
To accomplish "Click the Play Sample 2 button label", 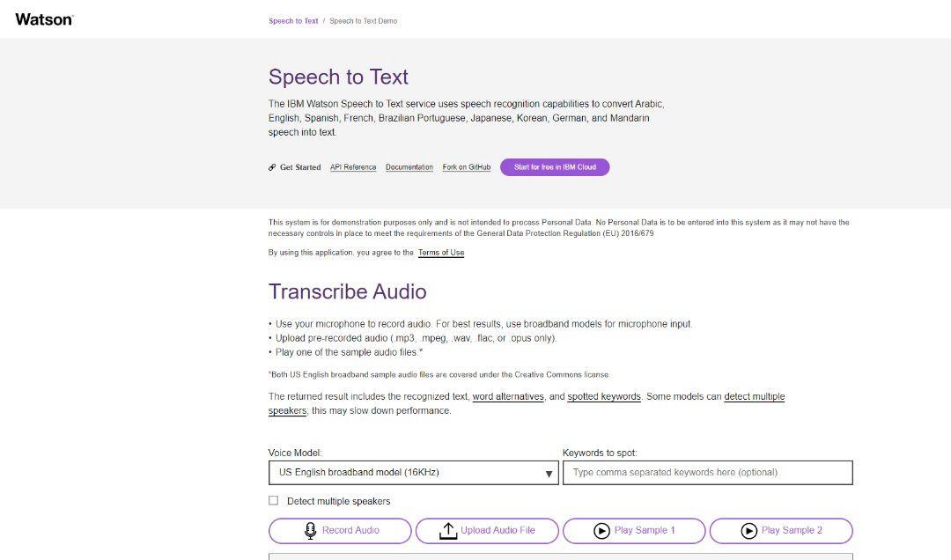I will pos(792,530).
